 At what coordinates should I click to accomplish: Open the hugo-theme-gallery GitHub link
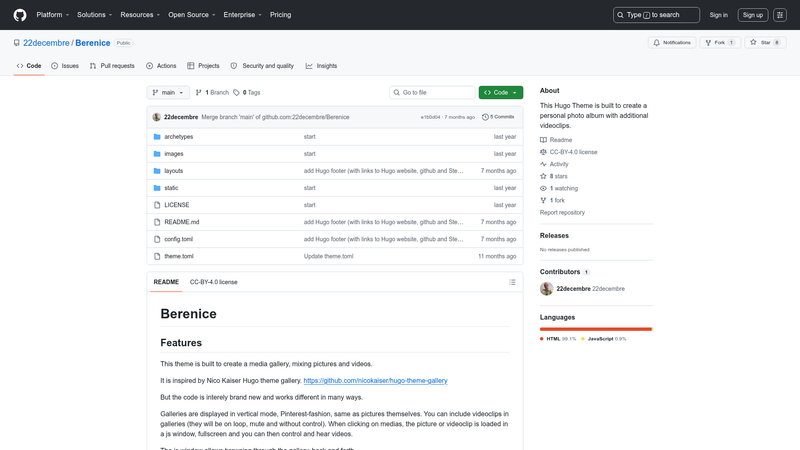pos(375,381)
